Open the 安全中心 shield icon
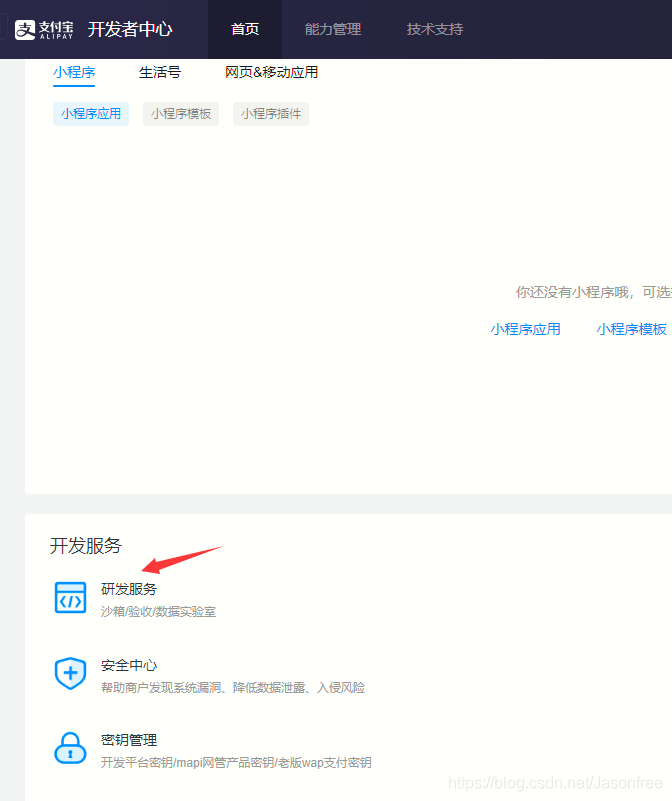 [x=71, y=673]
